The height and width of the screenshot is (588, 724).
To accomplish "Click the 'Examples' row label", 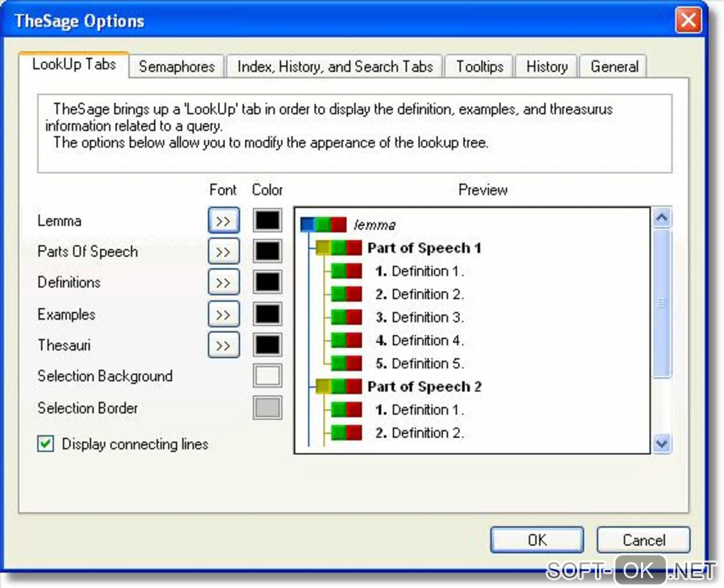I will (x=67, y=315).
